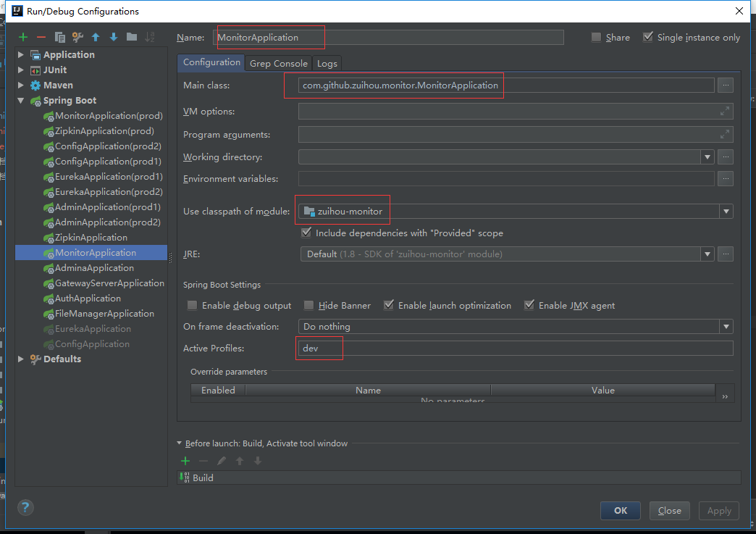This screenshot has width=756, height=534.
Task: Open Working directory dropdown arrow
Action: click(x=707, y=157)
